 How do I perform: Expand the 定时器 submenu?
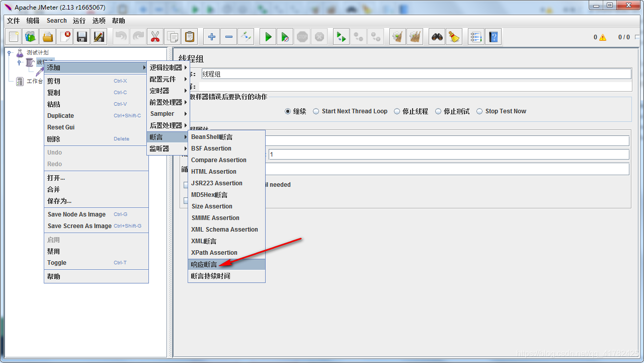[168, 91]
